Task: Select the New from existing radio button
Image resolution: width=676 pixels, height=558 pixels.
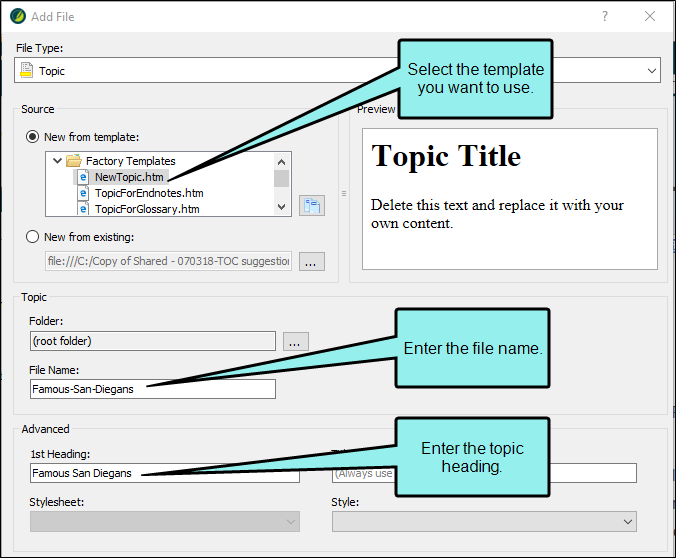Action: [x=32, y=237]
